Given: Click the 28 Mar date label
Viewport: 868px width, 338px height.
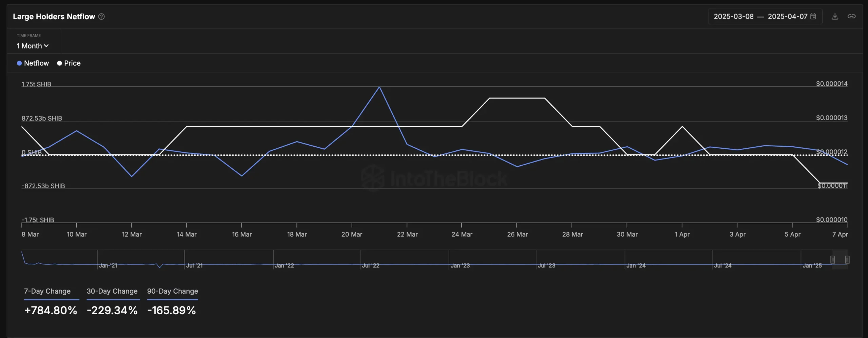Looking at the screenshot, I should click(572, 234).
